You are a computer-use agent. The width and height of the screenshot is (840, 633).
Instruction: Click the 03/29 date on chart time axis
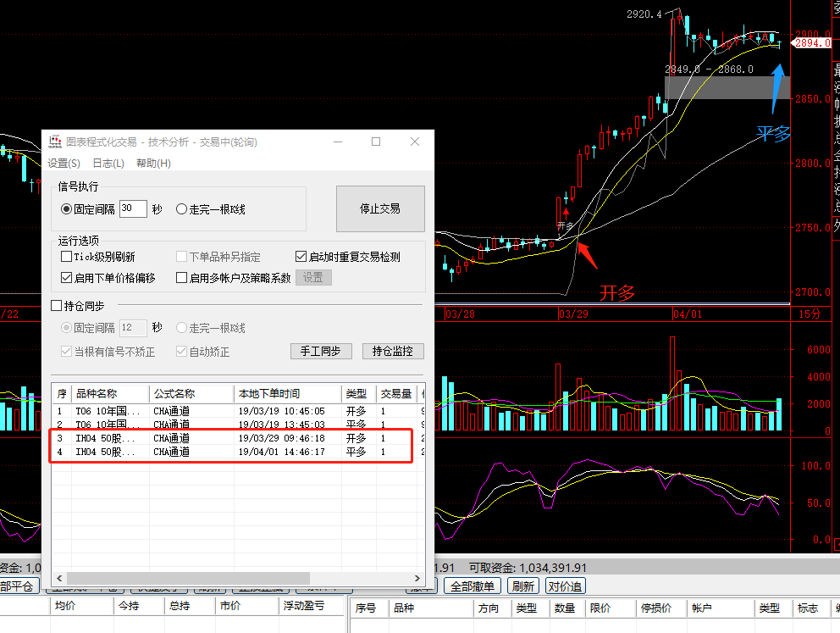click(x=574, y=314)
